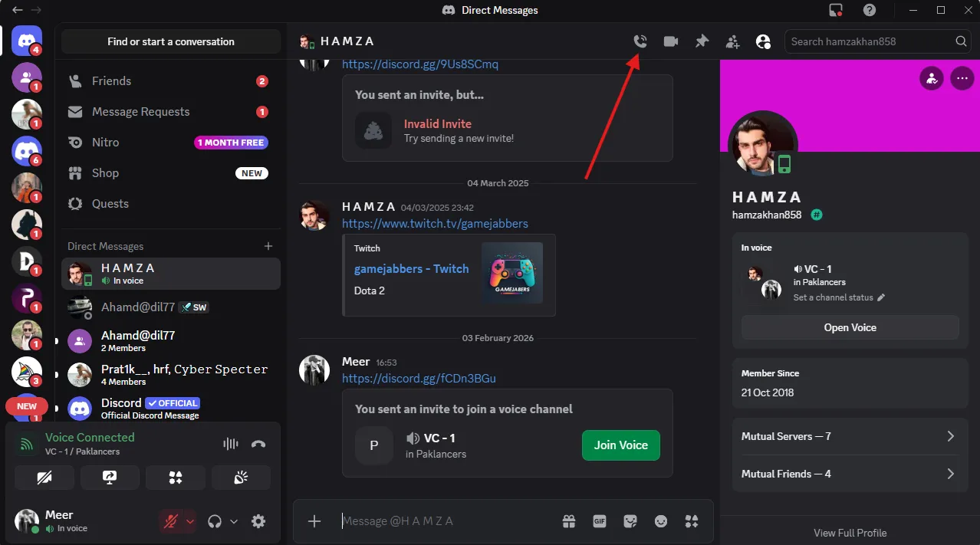Turn on the camera
This screenshot has width=980, height=545.
coord(44,478)
